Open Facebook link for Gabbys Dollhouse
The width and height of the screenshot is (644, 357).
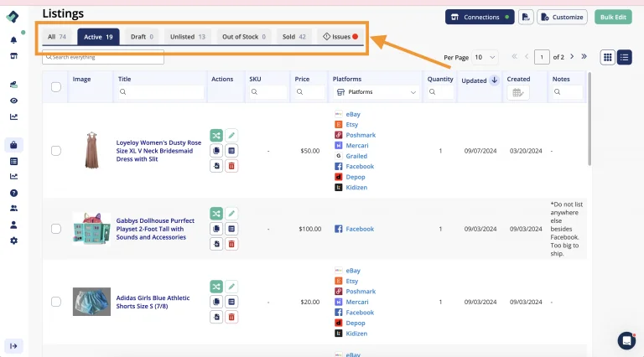(x=360, y=229)
